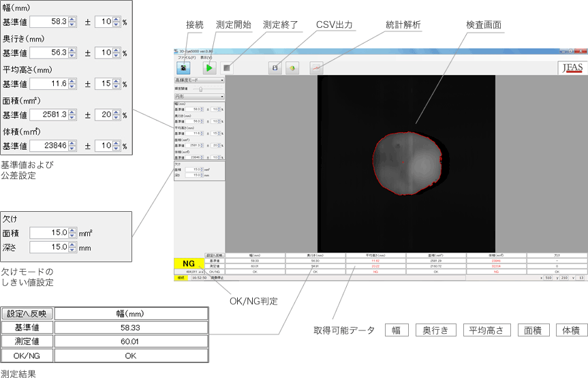Click the JEAS logo in the toolbar

570,68
